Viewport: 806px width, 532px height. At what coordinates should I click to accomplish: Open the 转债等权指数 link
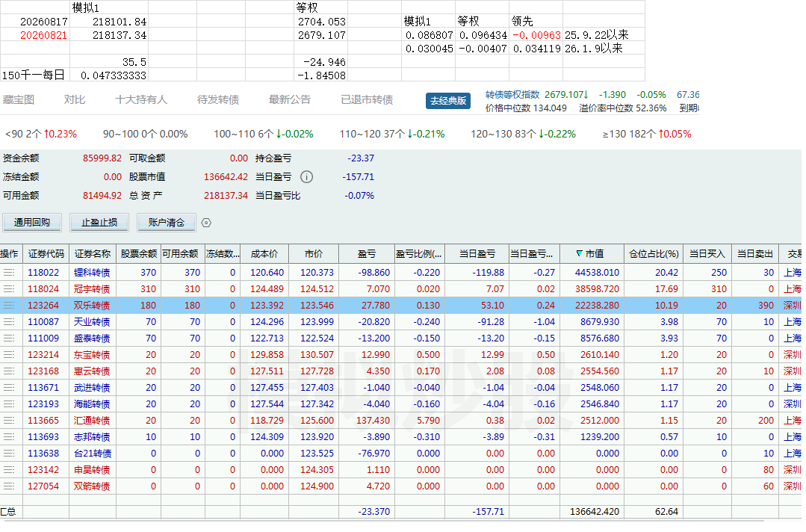coord(512,95)
